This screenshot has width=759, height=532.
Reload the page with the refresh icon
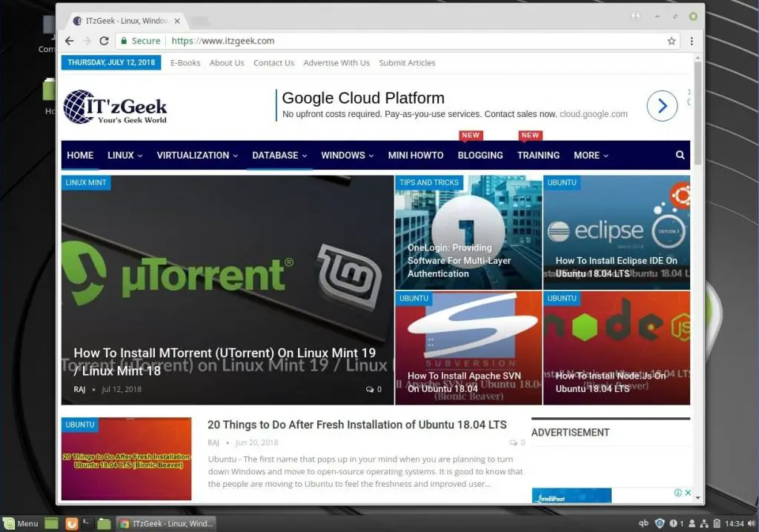click(104, 41)
